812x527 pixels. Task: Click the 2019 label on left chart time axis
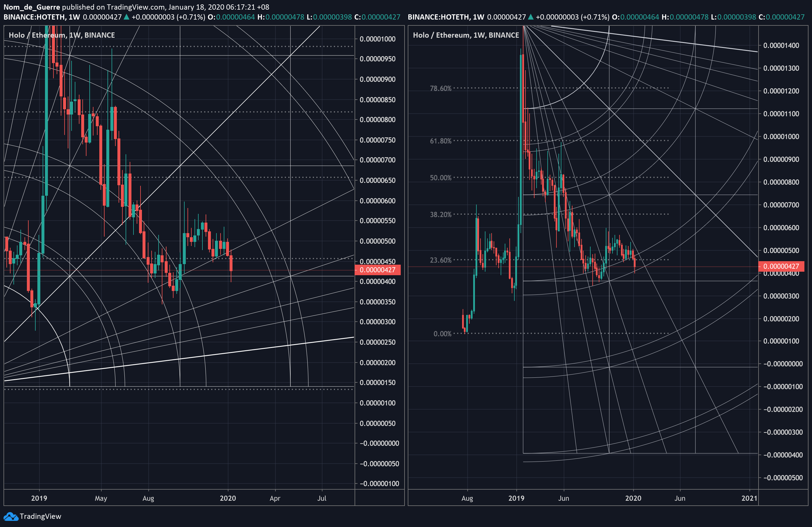(x=39, y=498)
